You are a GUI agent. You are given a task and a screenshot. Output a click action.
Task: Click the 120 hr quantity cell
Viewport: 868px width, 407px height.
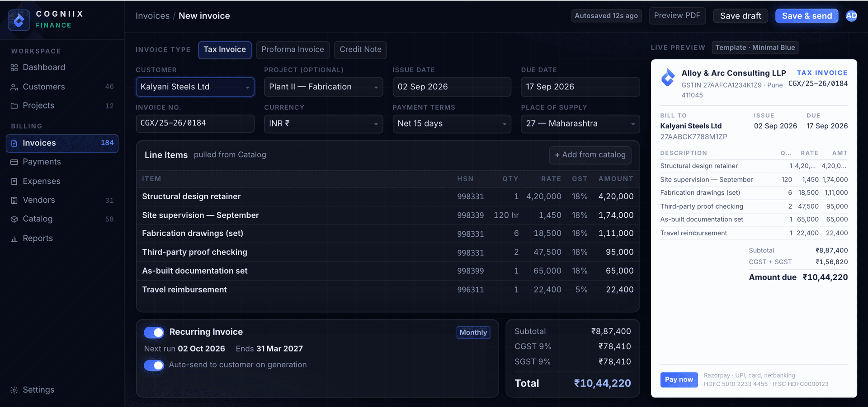[x=506, y=215]
